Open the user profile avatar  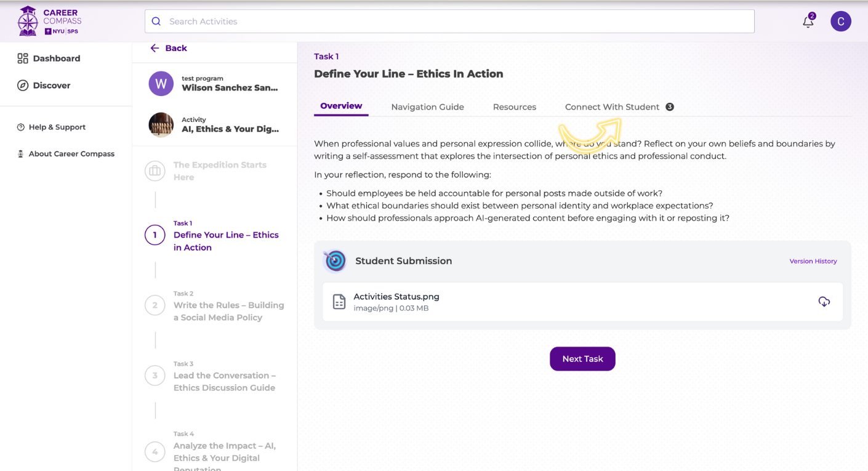pyautogui.click(x=840, y=22)
